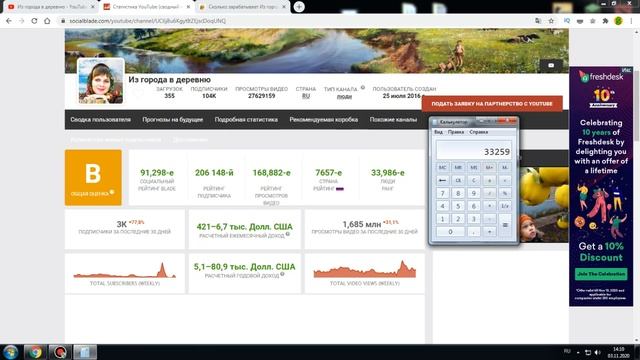Click digit 5 in Calculator

[458, 206]
